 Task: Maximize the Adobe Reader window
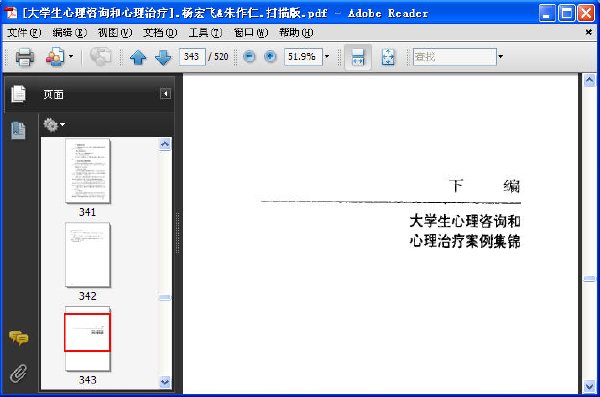pyautogui.click(x=566, y=13)
